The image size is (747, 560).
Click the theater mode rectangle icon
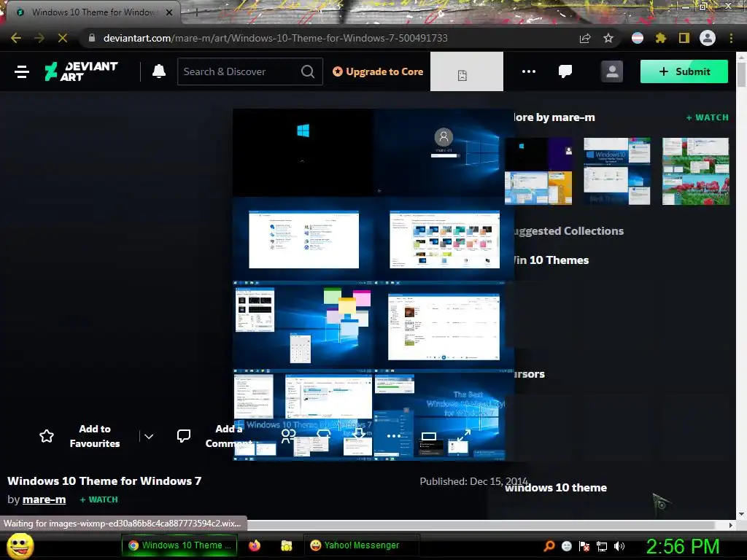click(429, 436)
